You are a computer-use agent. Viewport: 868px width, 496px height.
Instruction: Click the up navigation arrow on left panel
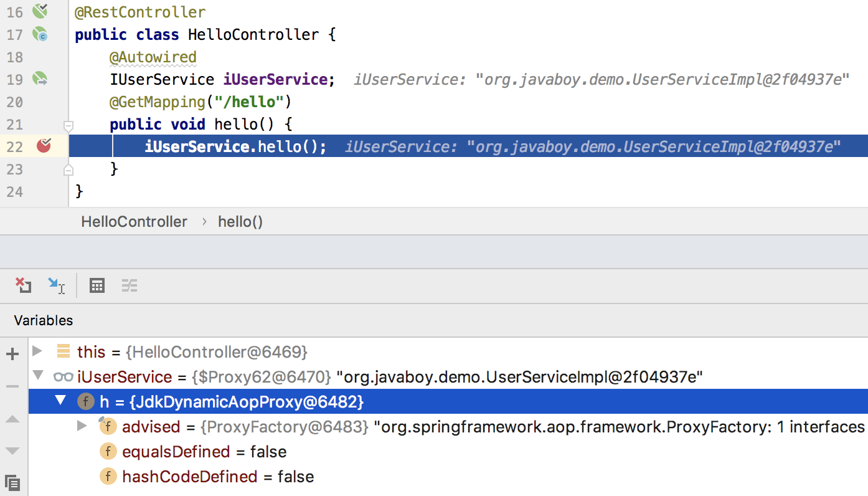click(x=12, y=419)
